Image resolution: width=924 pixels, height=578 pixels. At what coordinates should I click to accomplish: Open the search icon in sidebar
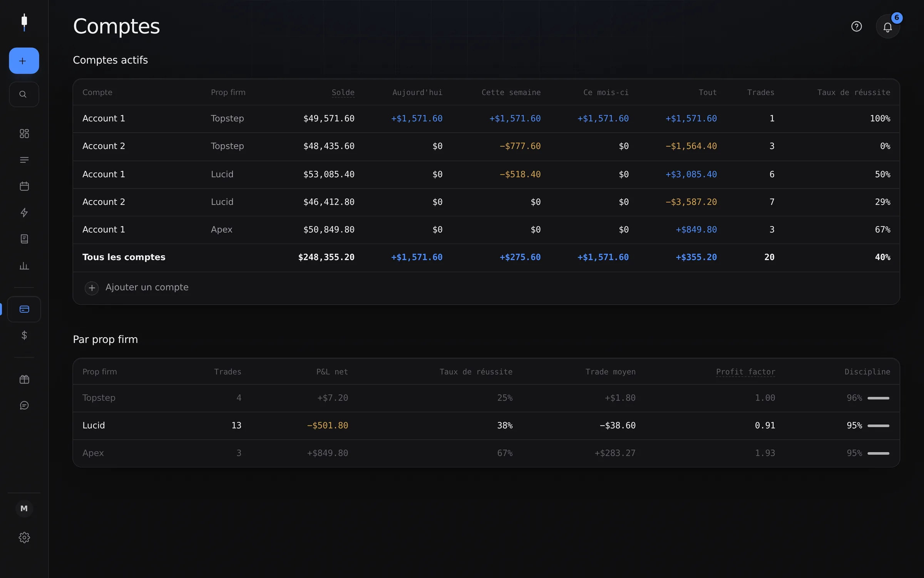tap(24, 94)
